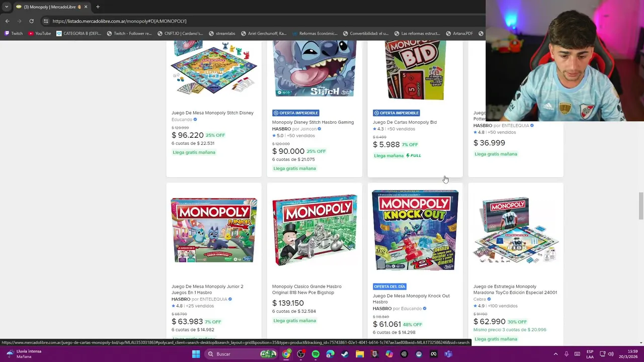Open the Convertibilidad bookmark
The image size is (644, 362).
[x=366, y=34]
